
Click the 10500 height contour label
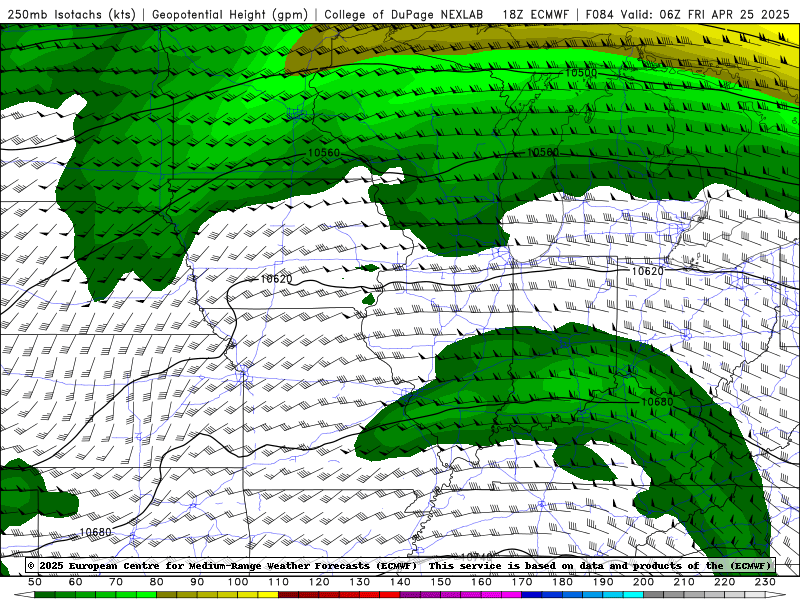[581, 73]
